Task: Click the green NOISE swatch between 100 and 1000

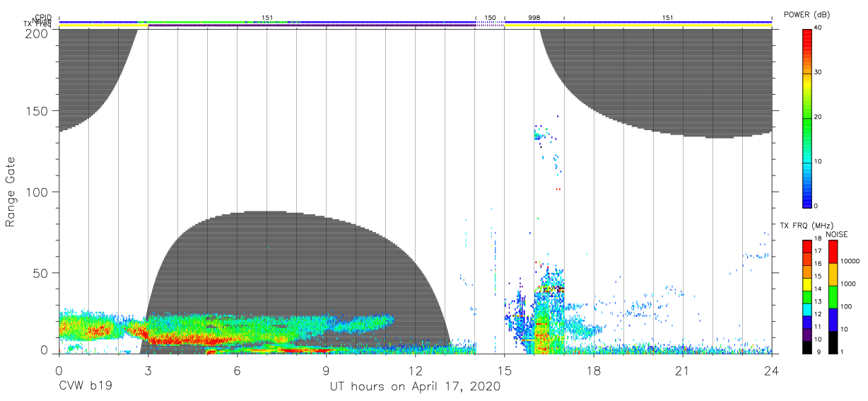Action: tap(832, 296)
